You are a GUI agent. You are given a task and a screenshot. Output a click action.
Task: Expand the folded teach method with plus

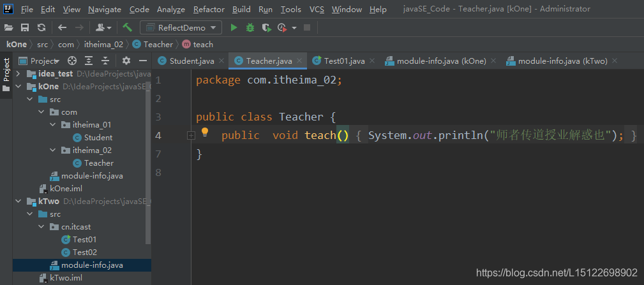(x=191, y=136)
